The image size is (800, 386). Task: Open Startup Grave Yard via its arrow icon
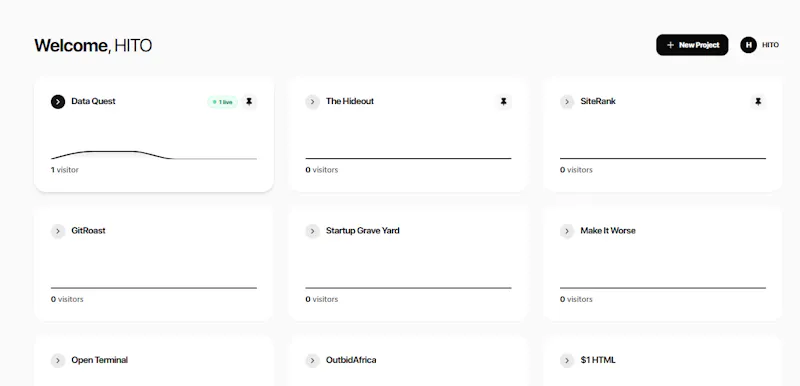313,231
